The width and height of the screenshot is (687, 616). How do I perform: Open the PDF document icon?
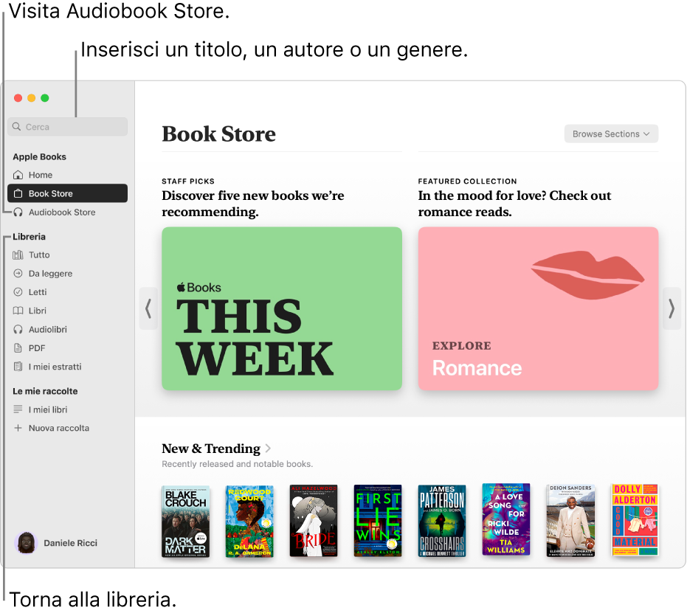[18, 348]
